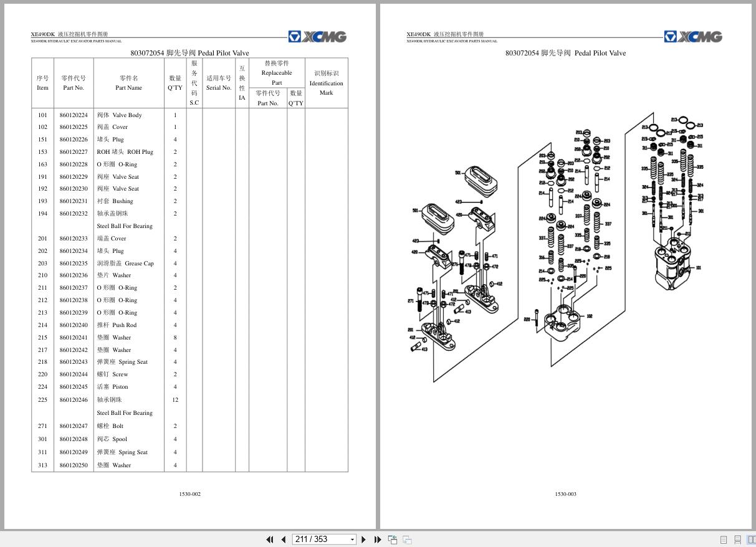Select two-page facing view
This screenshot has width=756, height=547.
pyautogui.click(x=751, y=540)
